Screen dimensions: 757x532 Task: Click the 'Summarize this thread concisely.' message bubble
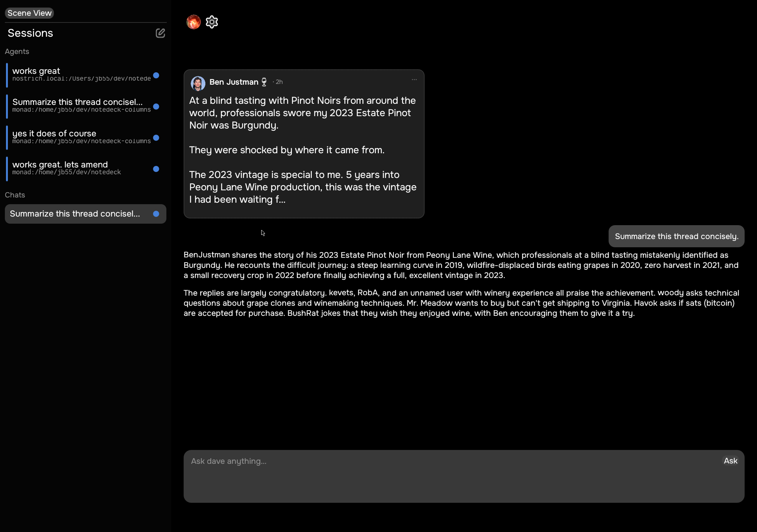(x=676, y=236)
